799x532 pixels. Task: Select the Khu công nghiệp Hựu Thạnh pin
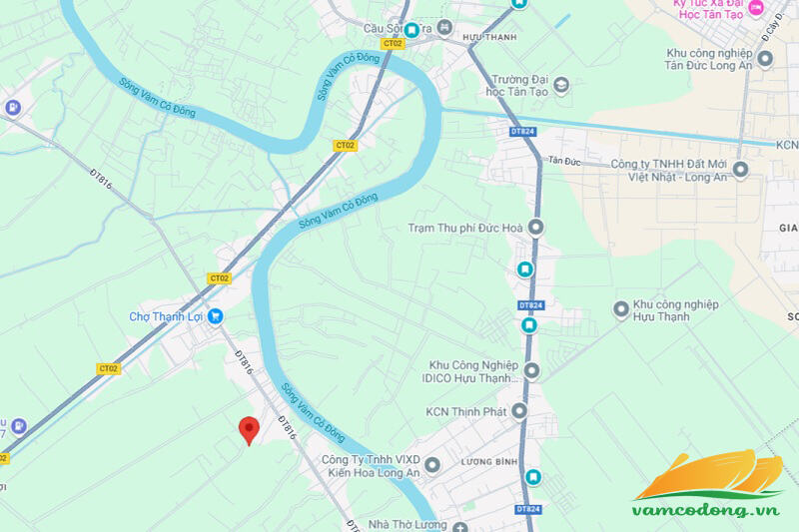pos(621,309)
